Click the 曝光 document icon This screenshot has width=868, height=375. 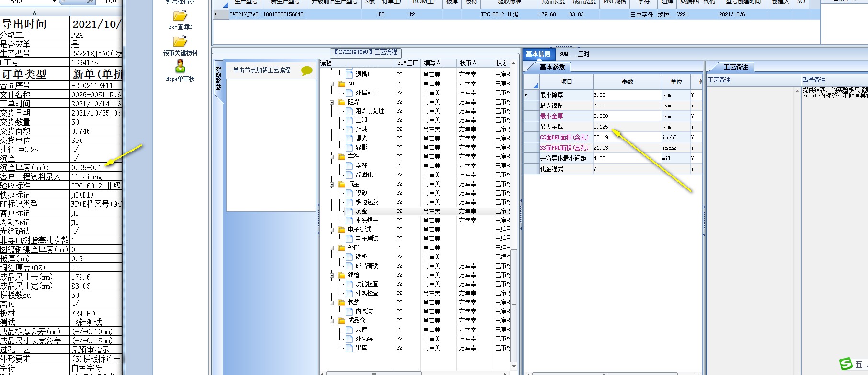click(x=349, y=138)
